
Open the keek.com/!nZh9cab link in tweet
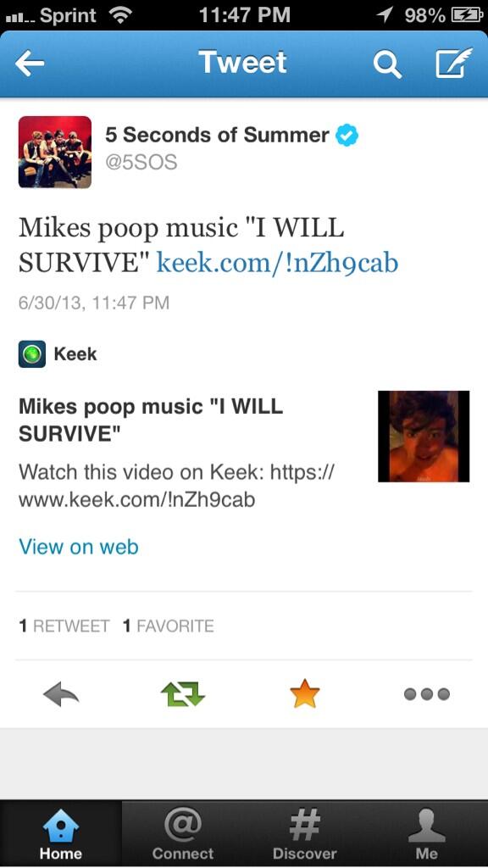click(277, 263)
